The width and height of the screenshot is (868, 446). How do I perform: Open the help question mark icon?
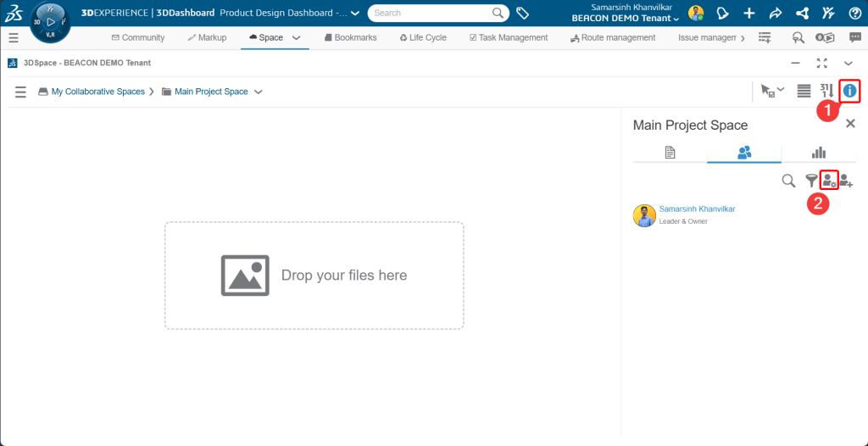[854, 14]
